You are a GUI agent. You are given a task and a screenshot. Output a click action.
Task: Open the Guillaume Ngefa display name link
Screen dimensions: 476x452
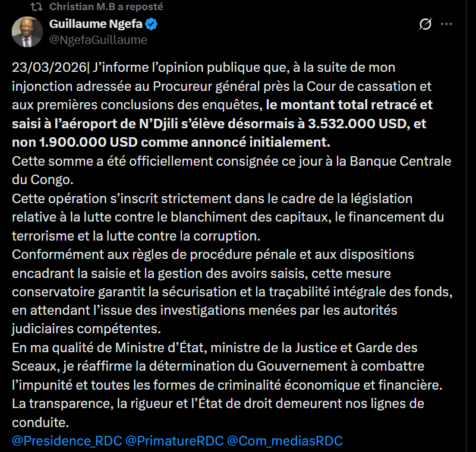pyautogui.click(x=95, y=24)
